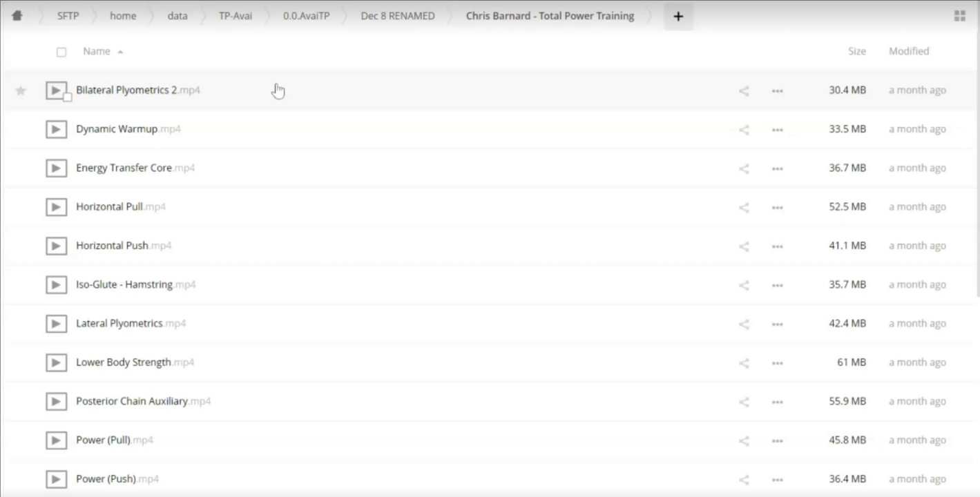Click the plus new button
The image size is (980, 497).
(x=678, y=17)
